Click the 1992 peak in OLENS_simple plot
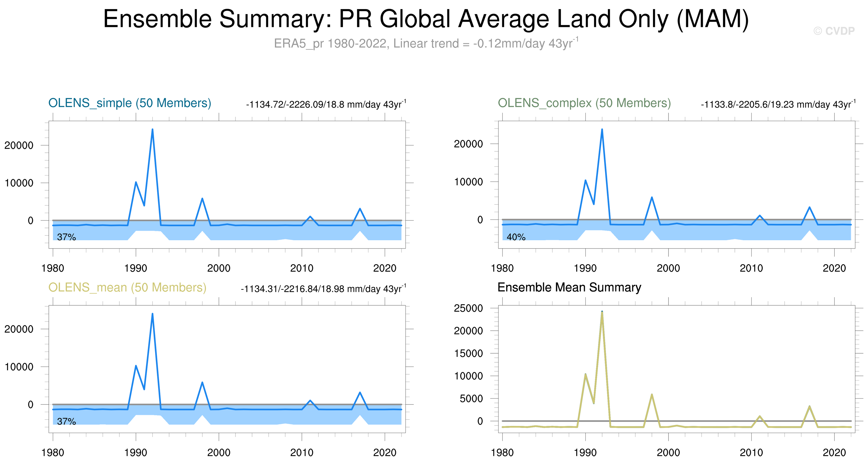This screenshot has height=465, width=868. (x=152, y=130)
